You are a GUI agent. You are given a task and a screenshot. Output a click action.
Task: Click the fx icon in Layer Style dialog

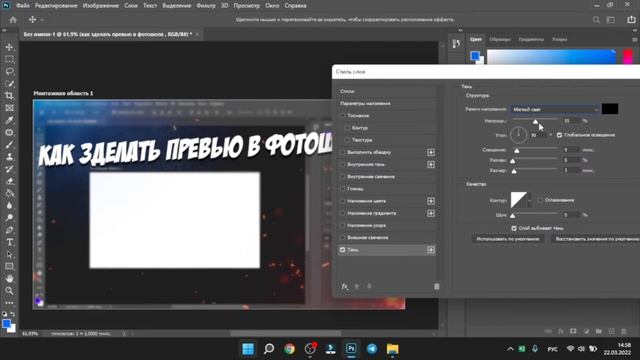point(345,287)
